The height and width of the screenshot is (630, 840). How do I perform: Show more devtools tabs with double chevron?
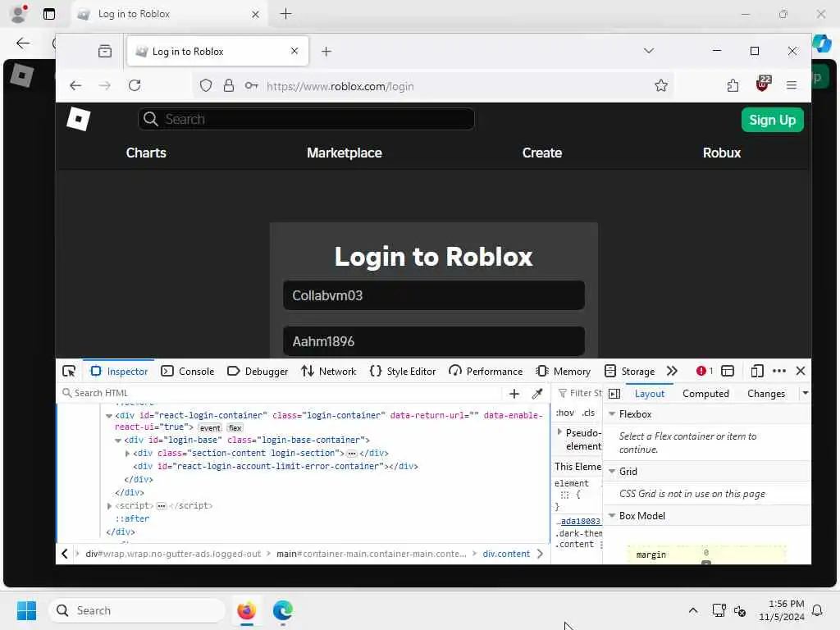coord(672,372)
